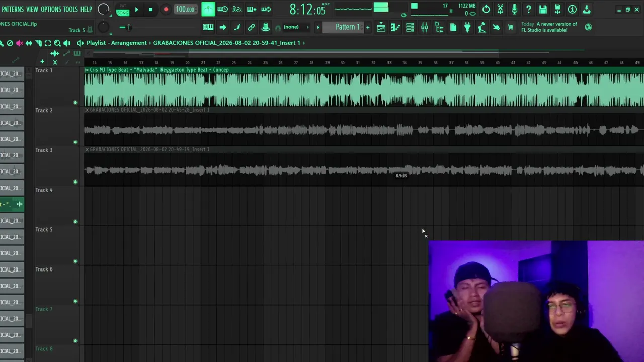Click the newer version available notice

coord(549,27)
